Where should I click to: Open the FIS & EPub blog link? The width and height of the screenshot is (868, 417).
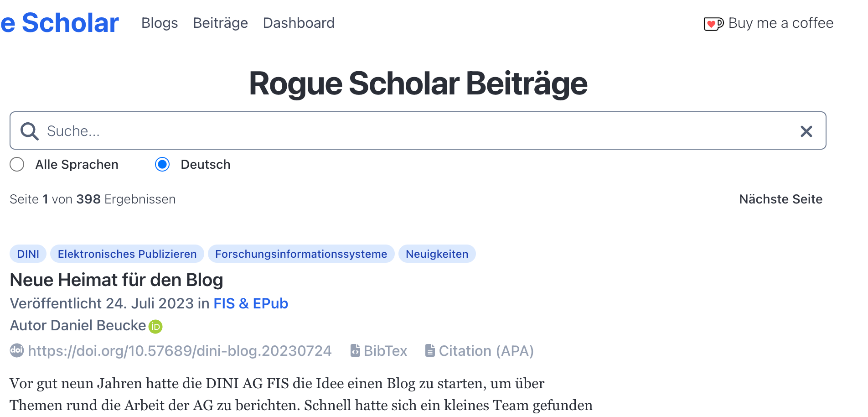click(251, 303)
